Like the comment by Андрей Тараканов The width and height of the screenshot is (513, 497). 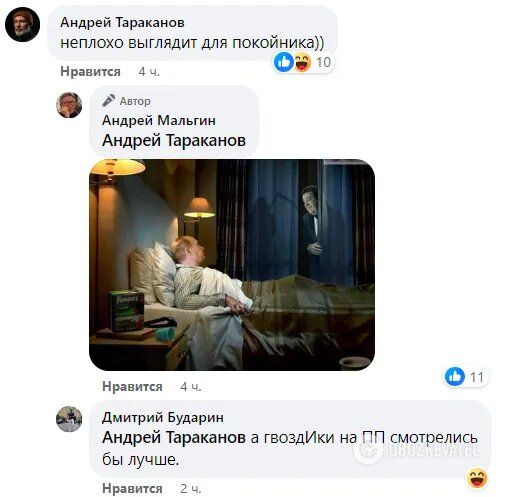pyautogui.click(x=90, y=72)
